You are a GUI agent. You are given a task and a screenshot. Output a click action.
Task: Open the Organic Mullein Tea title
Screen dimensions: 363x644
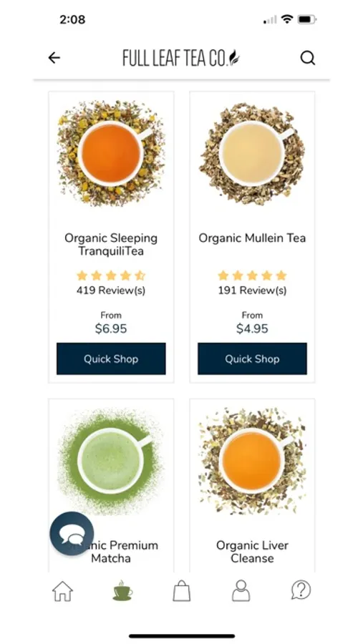click(x=252, y=238)
